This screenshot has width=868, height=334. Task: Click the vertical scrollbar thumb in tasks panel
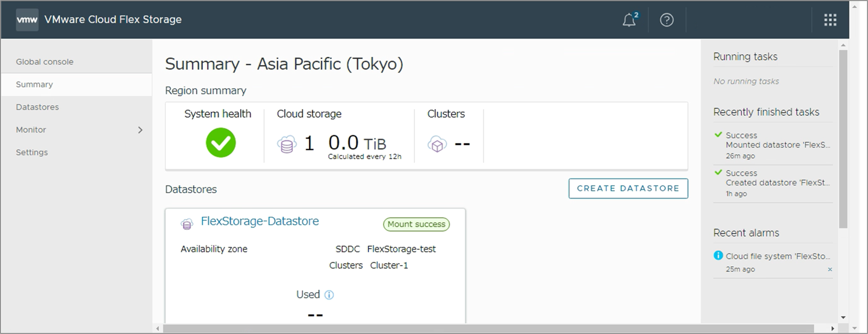[843, 139]
